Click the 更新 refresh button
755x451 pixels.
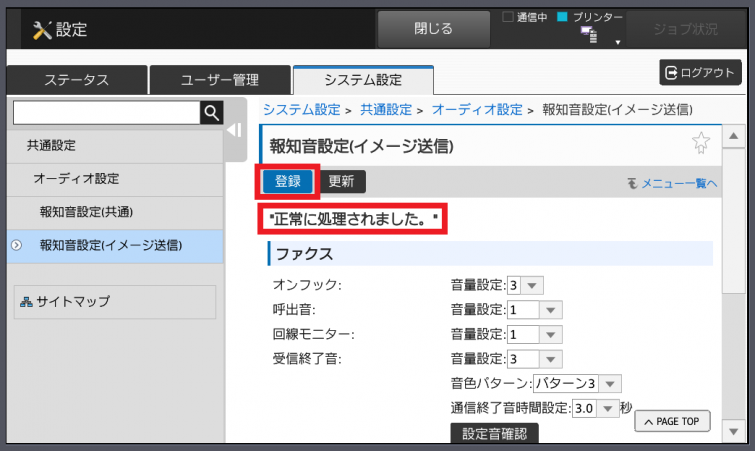click(x=343, y=182)
